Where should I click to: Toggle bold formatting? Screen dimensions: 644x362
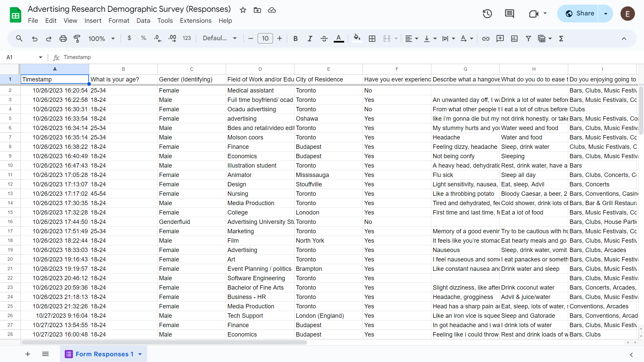pyautogui.click(x=295, y=39)
